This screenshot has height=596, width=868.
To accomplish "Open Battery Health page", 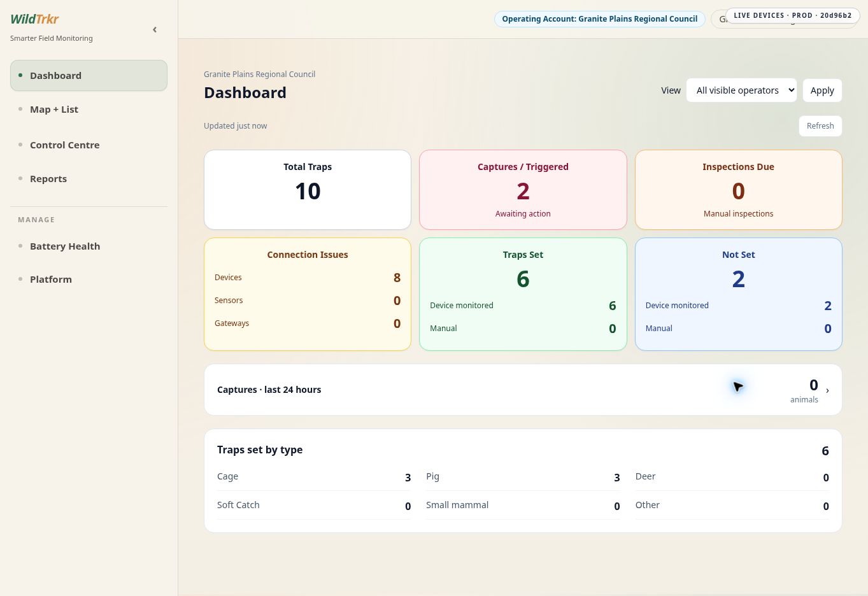I will (89, 246).
